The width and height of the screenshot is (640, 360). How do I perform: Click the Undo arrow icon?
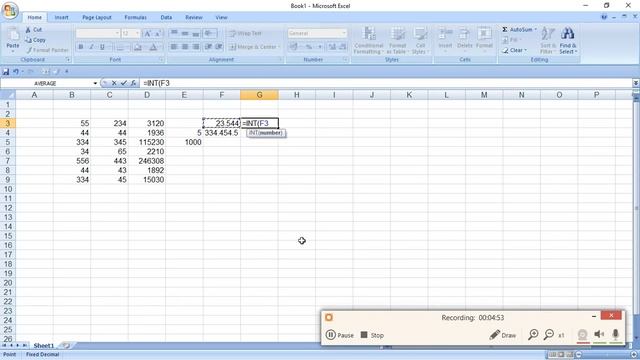(x=16, y=72)
